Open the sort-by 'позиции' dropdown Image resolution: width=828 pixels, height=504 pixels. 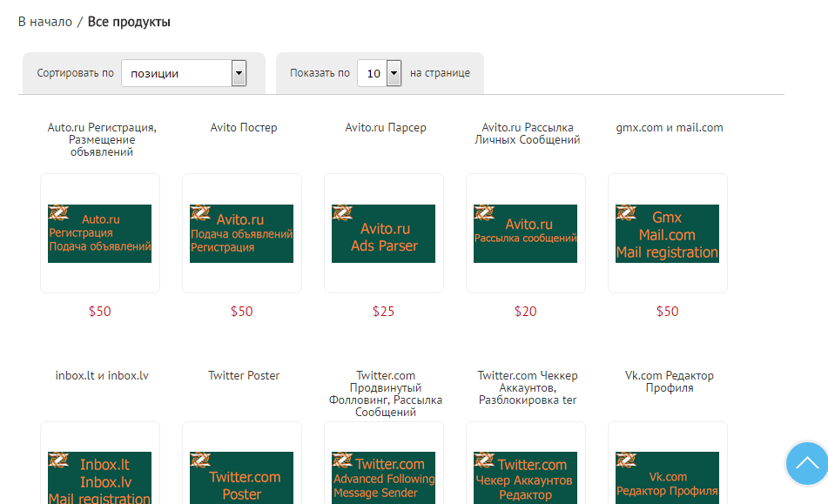pyautogui.click(x=184, y=73)
